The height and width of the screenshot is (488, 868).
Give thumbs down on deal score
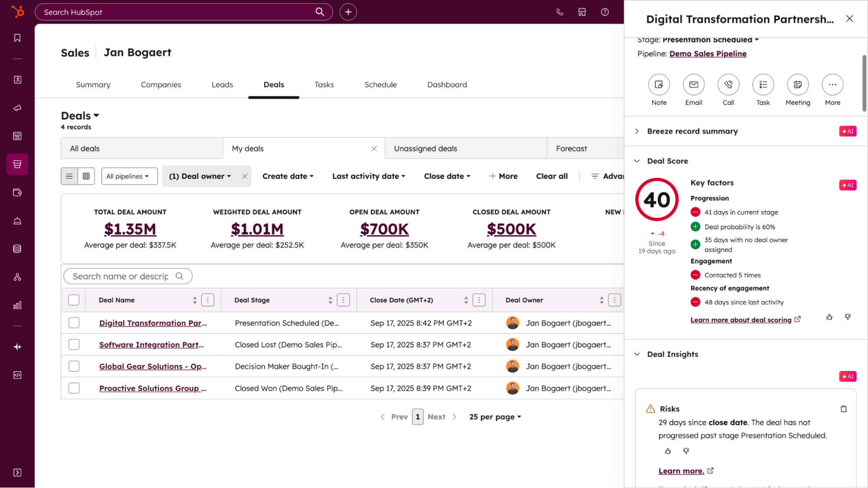848,317
